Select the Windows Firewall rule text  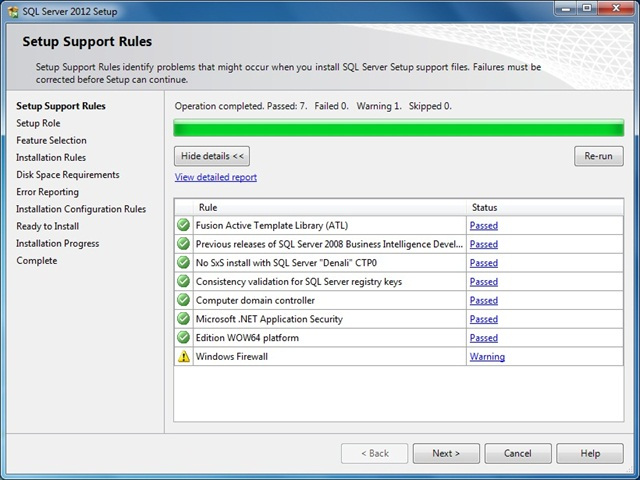point(232,357)
